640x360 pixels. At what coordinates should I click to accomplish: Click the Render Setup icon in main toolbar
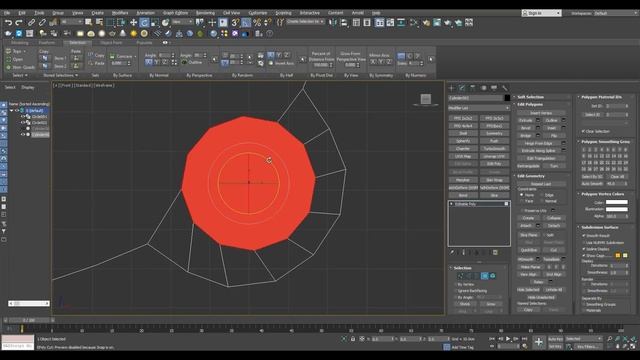426,23
